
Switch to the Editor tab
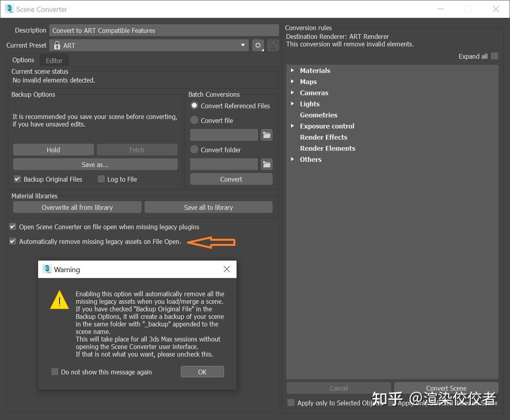(x=54, y=61)
